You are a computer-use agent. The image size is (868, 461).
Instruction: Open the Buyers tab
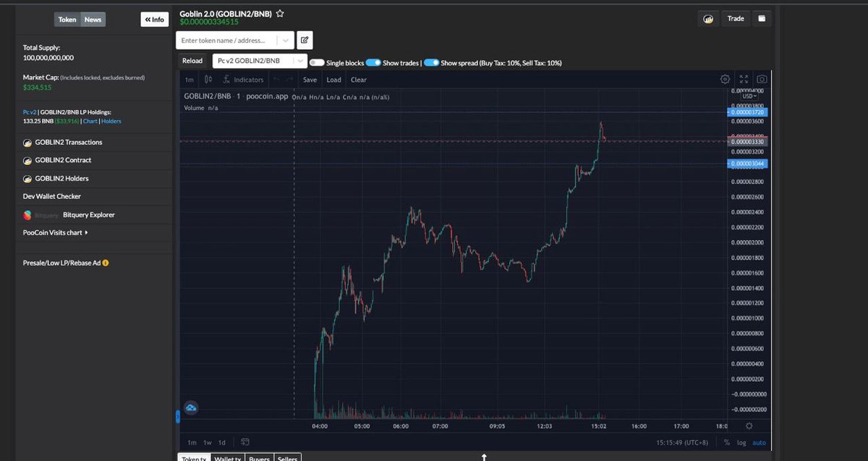coord(260,458)
